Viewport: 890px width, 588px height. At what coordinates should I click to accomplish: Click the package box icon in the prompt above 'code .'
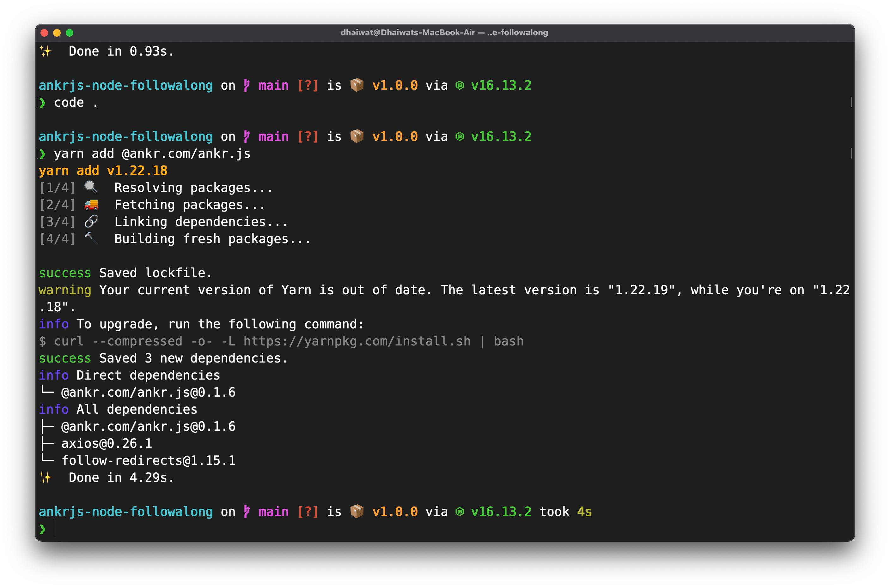(357, 85)
